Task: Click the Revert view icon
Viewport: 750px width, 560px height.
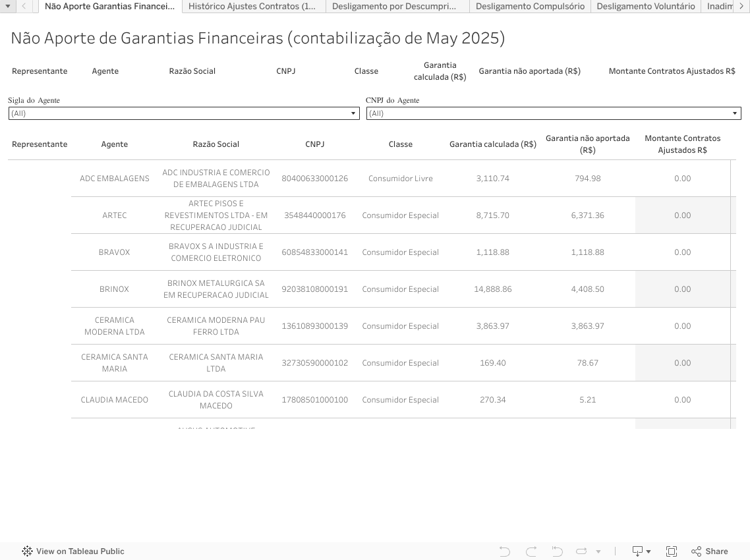Action: tap(557, 551)
